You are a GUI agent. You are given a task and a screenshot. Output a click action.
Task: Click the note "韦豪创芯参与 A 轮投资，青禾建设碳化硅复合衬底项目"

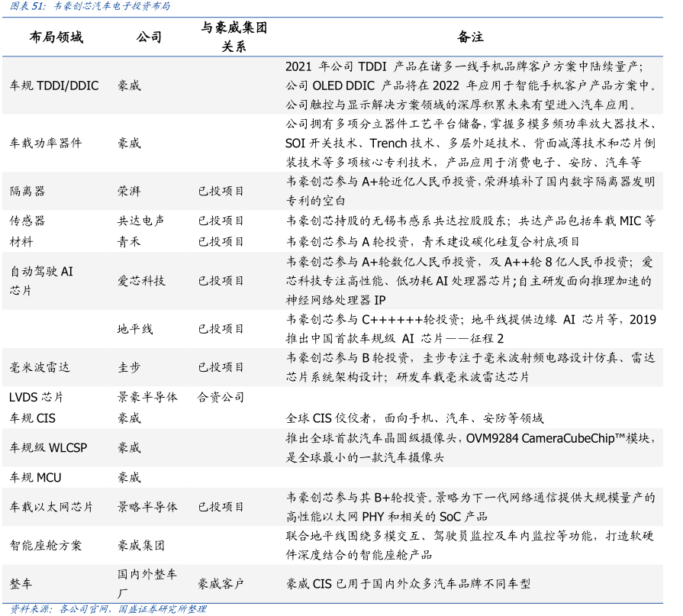pos(433,241)
